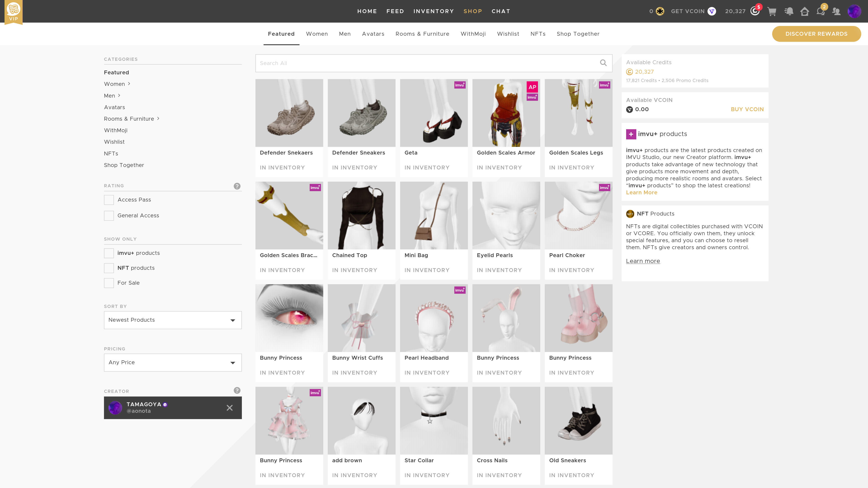The width and height of the screenshot is (868, 488).
Task: Open the Golden Scales Armor thumbnail
Action: (x=506, y=113)
